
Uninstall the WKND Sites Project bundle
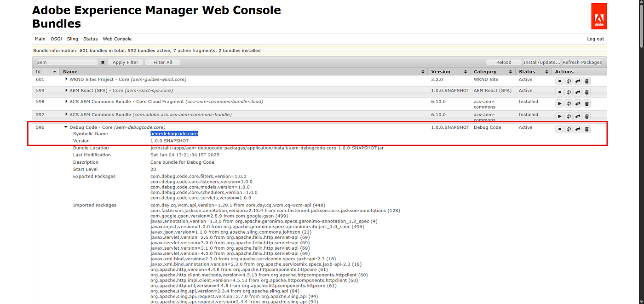tap(587, 81)
